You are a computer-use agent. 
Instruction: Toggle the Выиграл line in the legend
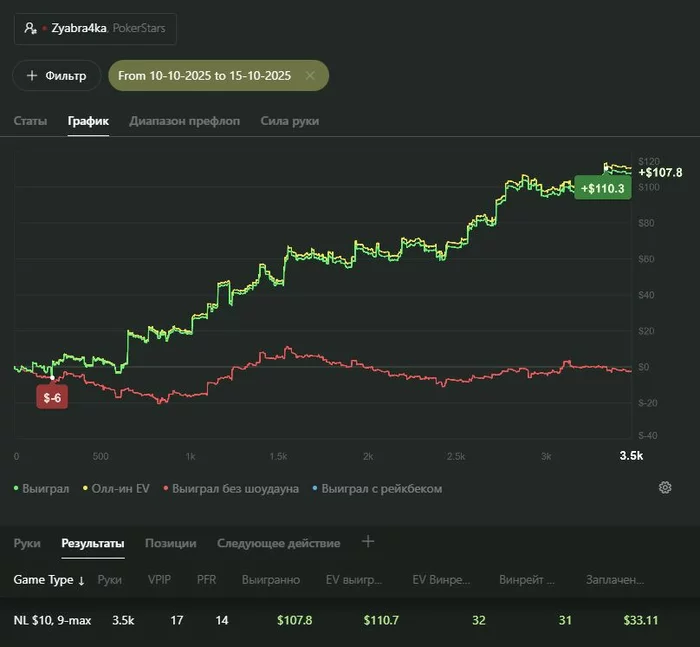tap(43, 489)
